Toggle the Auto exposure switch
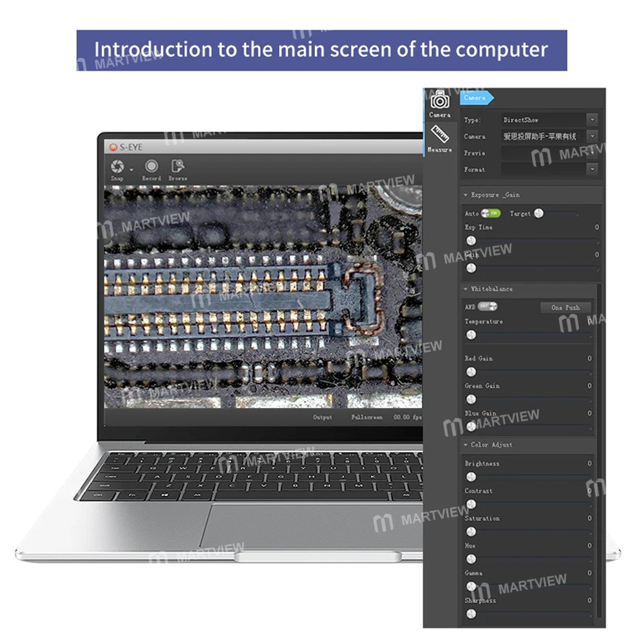 (x=492, y=213)
